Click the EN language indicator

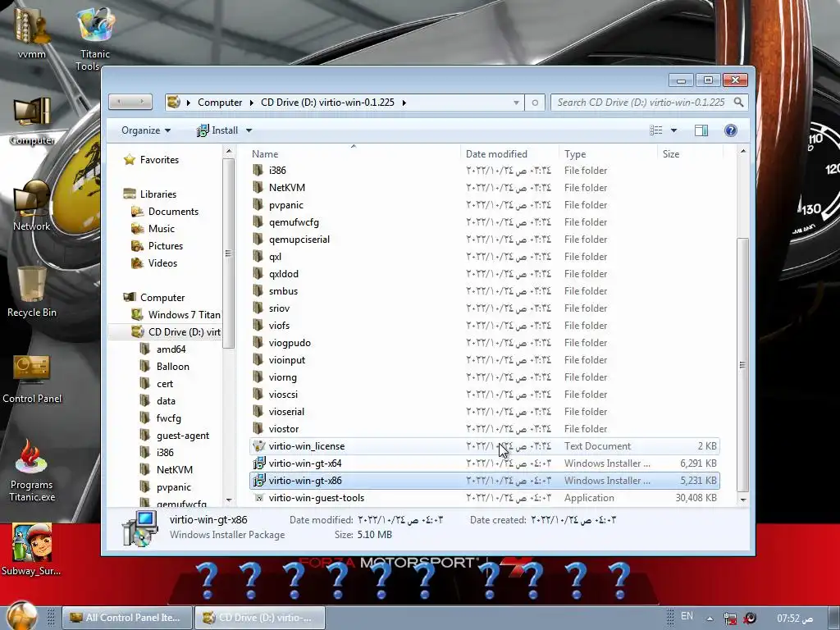pos(687,616)
